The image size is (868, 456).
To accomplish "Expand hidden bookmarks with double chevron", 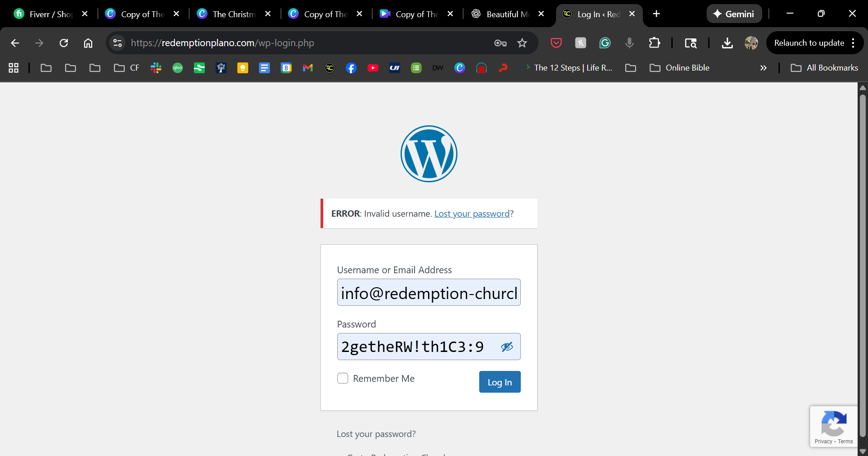I will pos(763,68).
